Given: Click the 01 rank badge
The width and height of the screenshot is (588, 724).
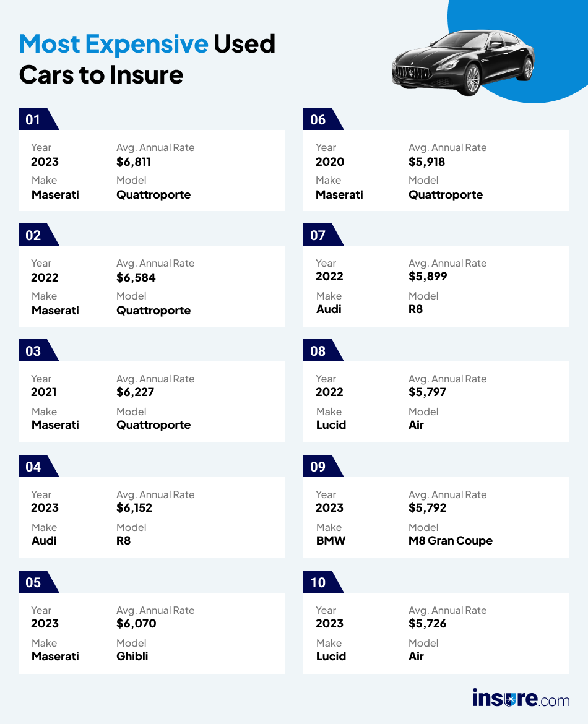Looking at the screenshot, I should coord(34,119).
